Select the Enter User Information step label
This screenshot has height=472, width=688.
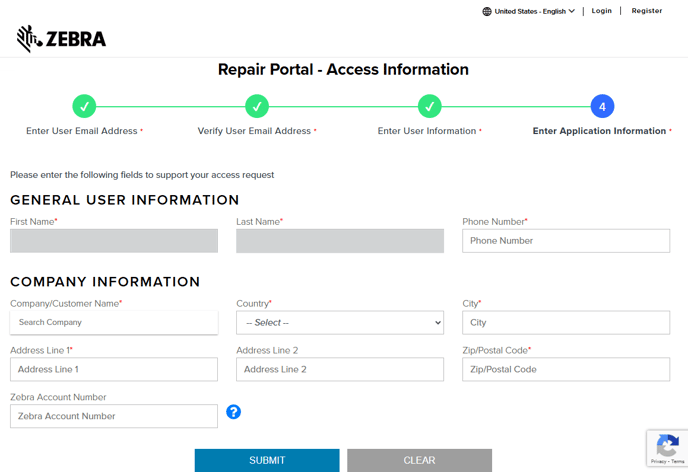tap(427, 131)
